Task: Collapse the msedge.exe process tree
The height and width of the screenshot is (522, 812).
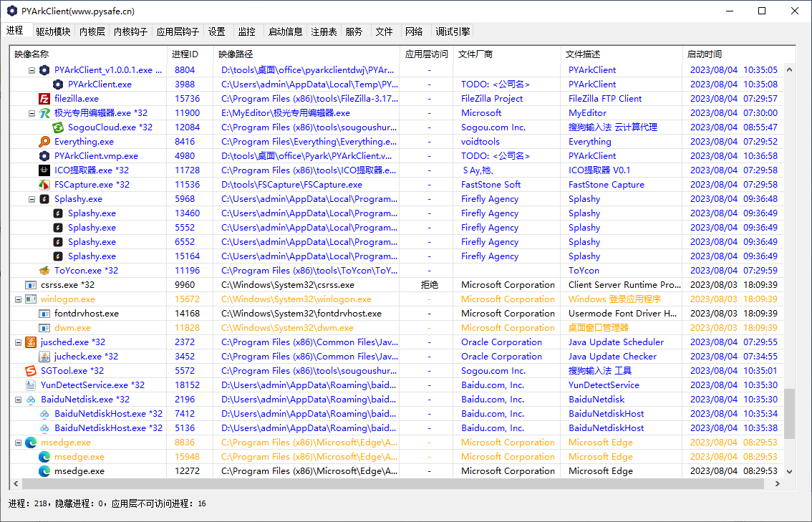Action: tap(19, 442)
